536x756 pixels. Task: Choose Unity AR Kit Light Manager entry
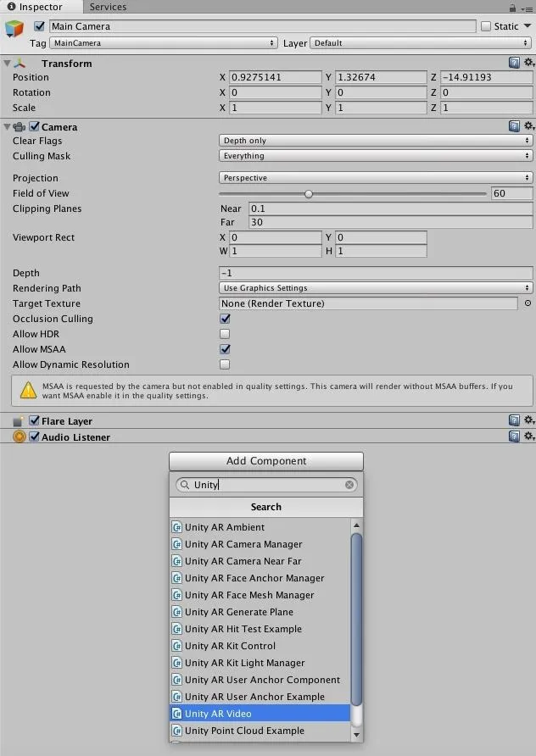pos(260,663)
